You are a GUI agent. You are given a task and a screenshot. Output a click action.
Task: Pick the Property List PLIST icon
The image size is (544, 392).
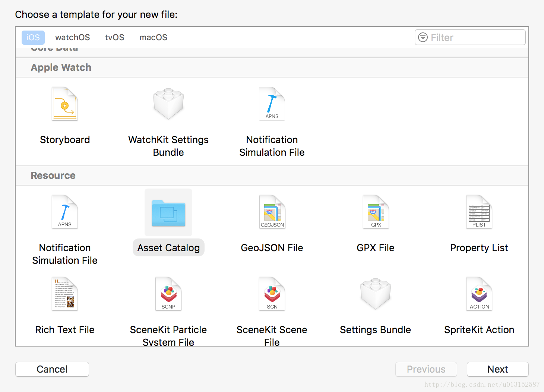[479, 212]
